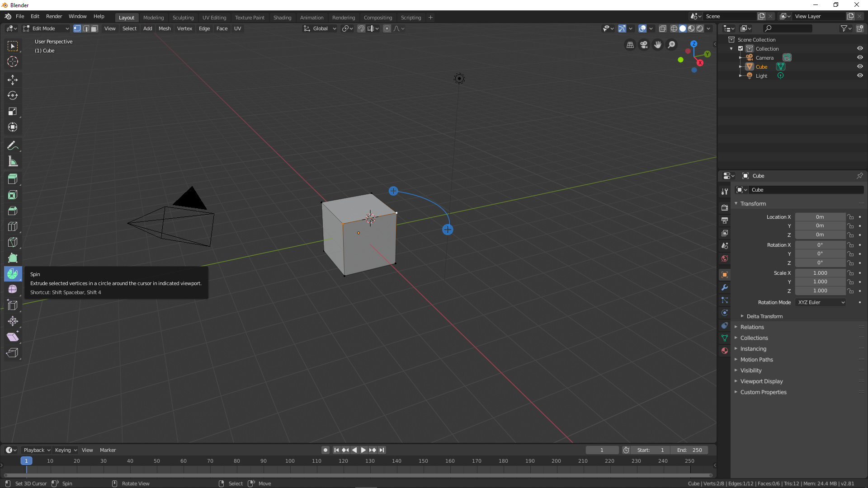The width and height of the screenshot is (868, 488).
Task: Uncheck the Collection checkbox in outliner
Action: coord(741,49)
